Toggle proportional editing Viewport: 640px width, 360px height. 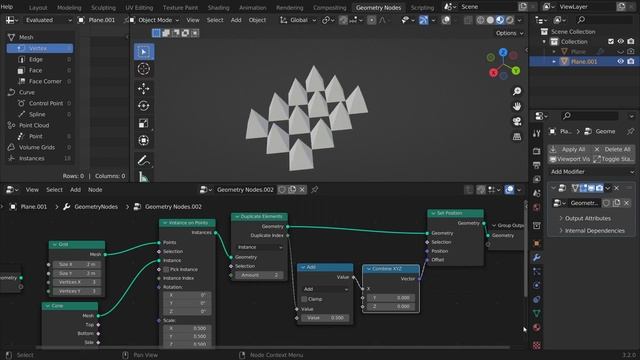point(371,20)
